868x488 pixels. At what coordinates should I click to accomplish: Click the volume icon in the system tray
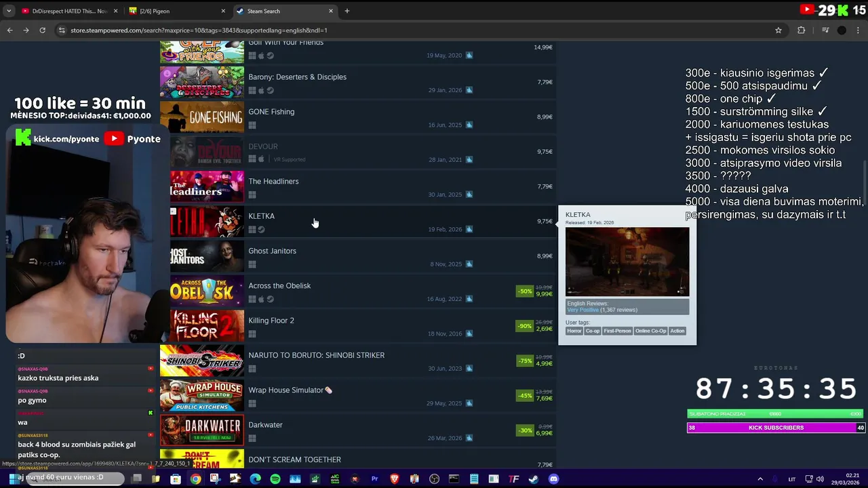pyautogui.click(x=820, y=479)
